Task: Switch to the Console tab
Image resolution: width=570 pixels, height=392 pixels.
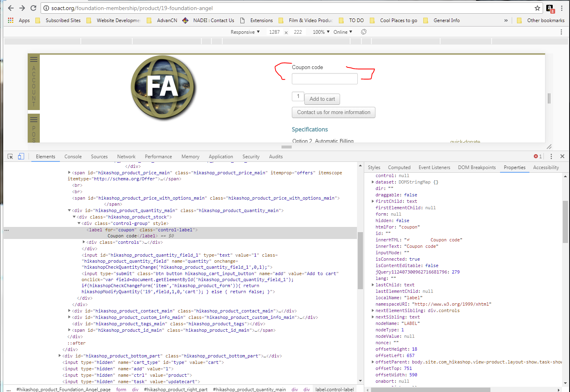Action: click(x=73, y=157)
